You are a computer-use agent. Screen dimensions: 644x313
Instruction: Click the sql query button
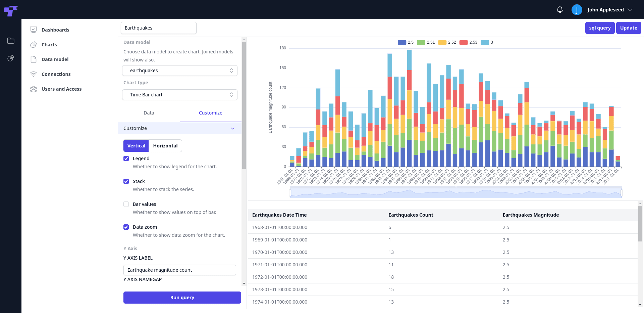pyautogui.click(x=600, y=28)
